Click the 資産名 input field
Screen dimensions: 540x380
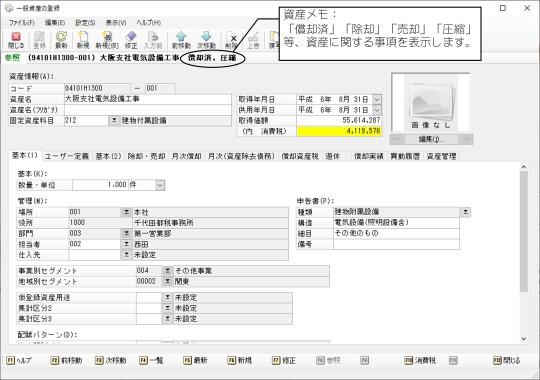tap(147, 99)
